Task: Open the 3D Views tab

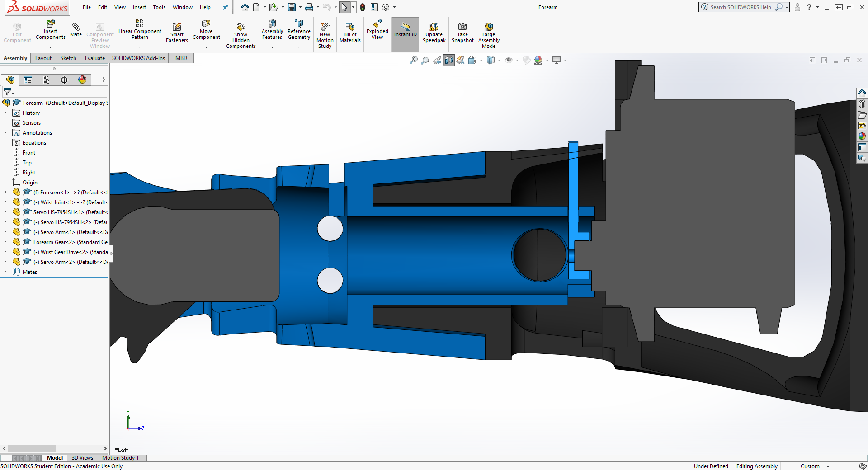Action: tap(82, 458)
